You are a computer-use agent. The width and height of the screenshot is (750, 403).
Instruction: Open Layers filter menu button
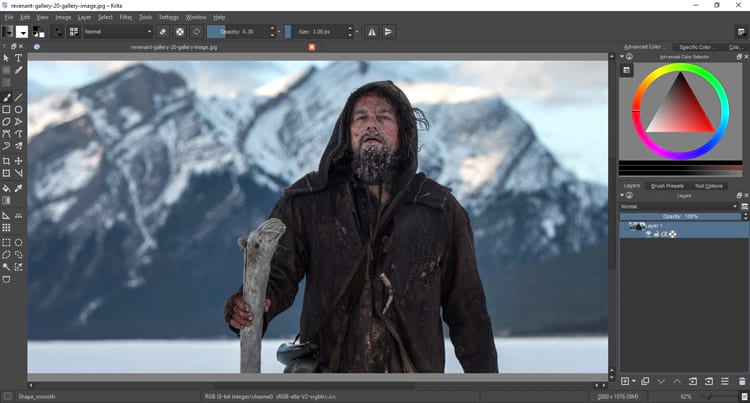(744, 207)
